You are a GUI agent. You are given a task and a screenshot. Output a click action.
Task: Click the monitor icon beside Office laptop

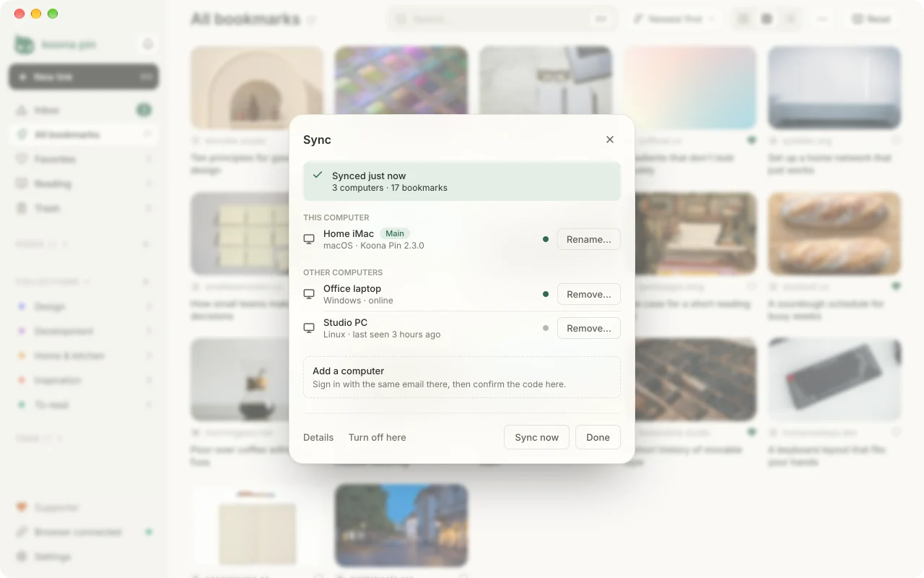click(x=309, y=294)
